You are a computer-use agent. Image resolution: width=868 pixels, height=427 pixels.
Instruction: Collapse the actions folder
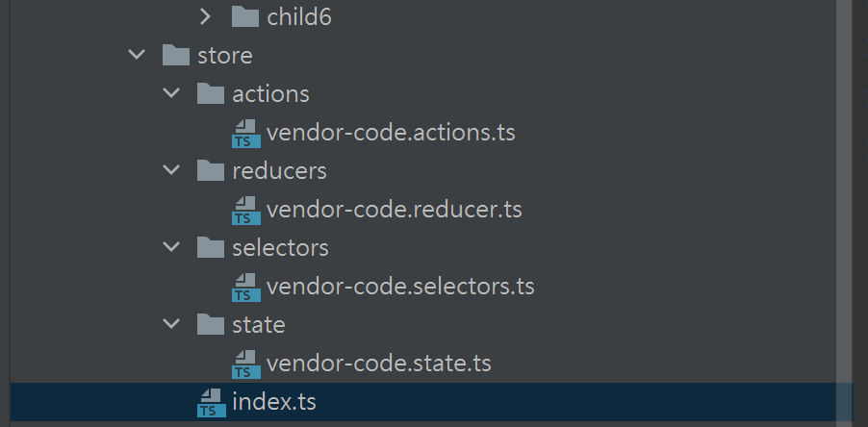171,93
